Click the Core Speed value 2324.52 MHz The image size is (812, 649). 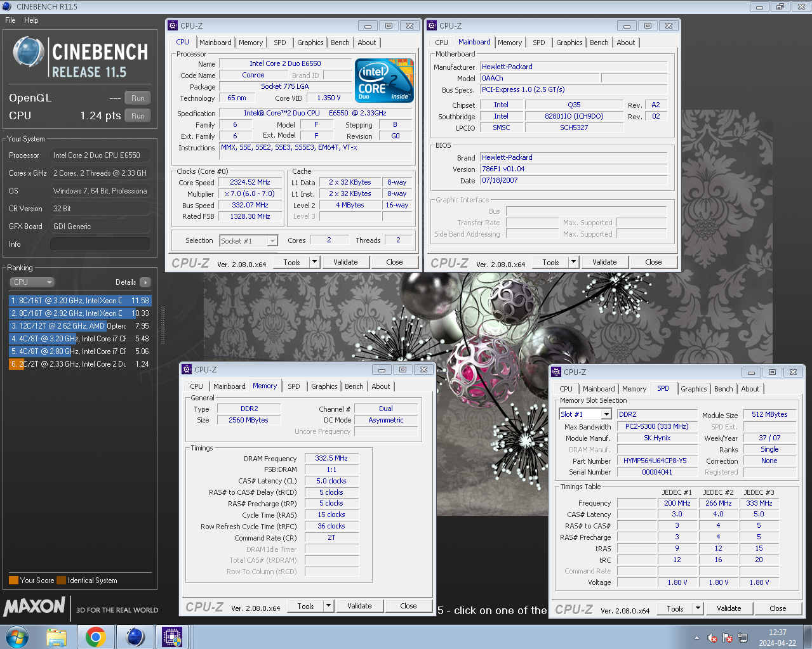250,183
